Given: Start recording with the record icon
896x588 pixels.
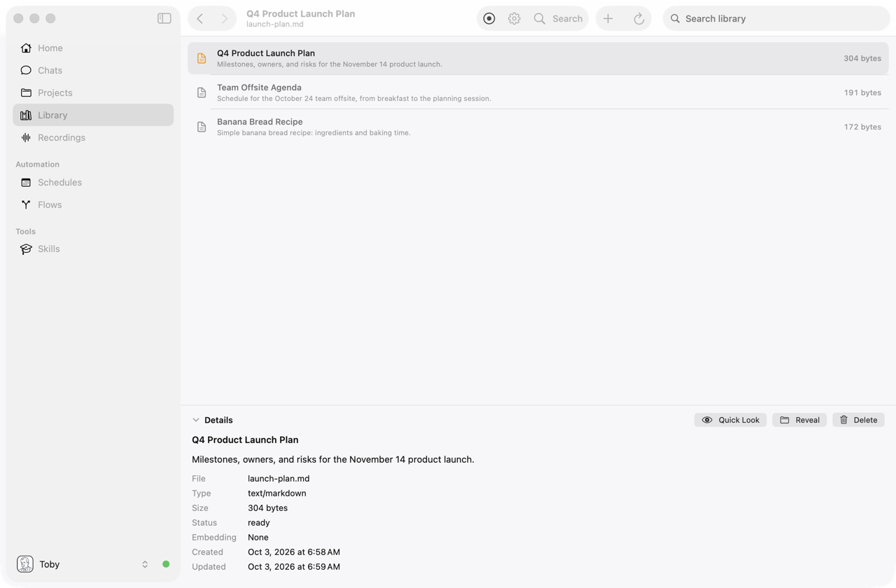Looking at the screenshot, I should pyautogui.click(x=489, y=19).
